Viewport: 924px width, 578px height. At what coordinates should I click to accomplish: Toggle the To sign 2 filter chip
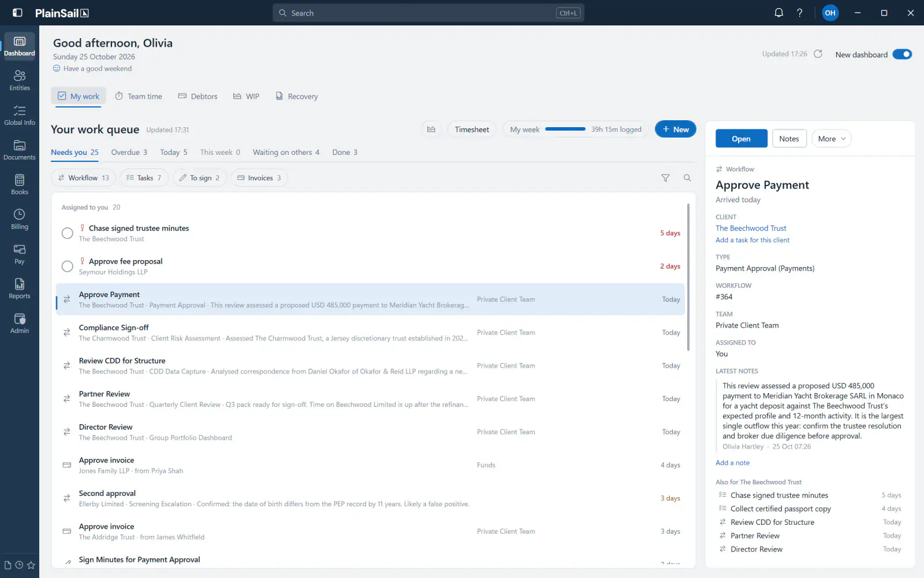200,178
